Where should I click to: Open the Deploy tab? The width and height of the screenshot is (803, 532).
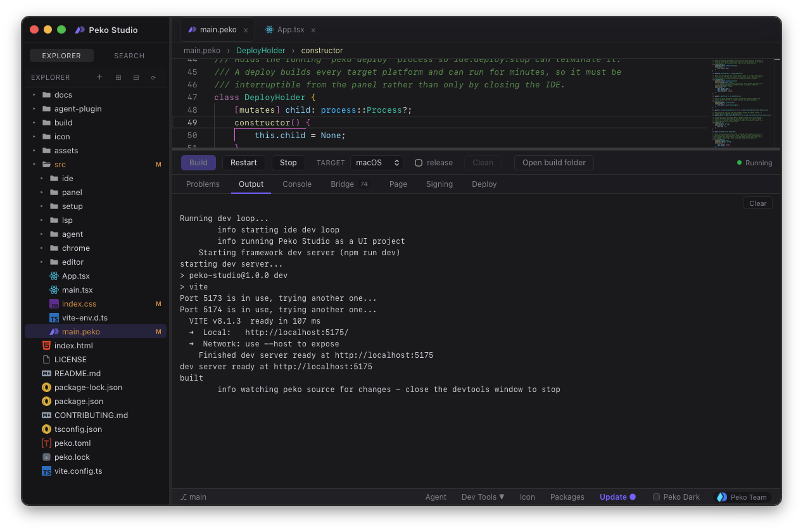pos(484,184)
